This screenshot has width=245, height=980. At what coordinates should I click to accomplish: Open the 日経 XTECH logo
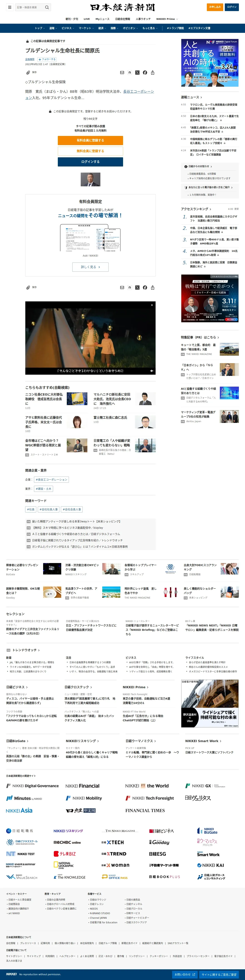coord(113,842)
